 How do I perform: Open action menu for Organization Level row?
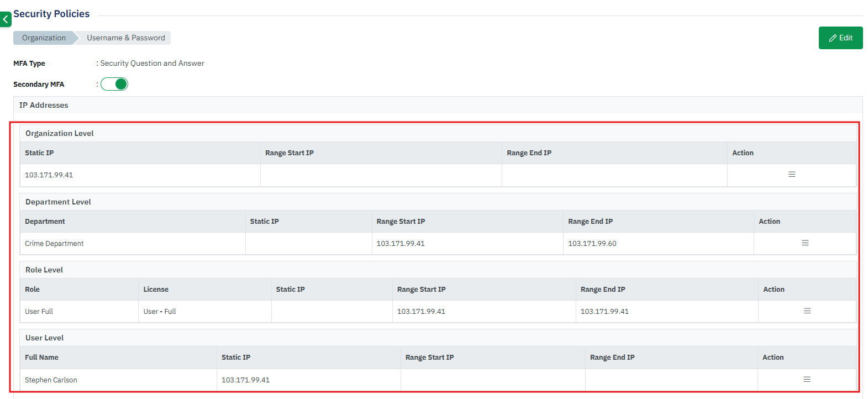(792, 175)
